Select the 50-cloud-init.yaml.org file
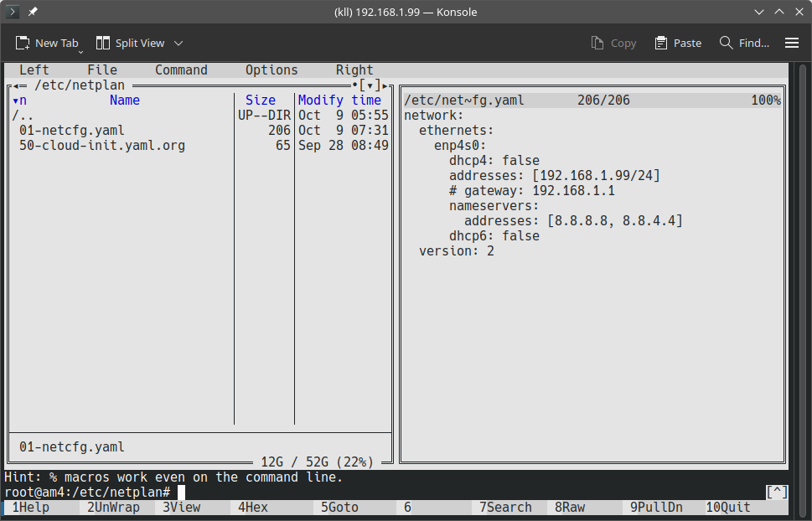The width and height of the screenshot is (812, 521). coord(102,146)
